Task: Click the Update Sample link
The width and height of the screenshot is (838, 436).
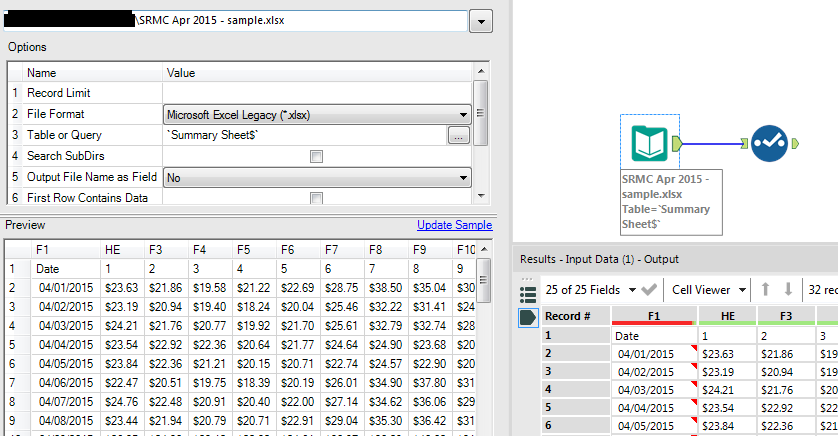Action: [454, 225]
